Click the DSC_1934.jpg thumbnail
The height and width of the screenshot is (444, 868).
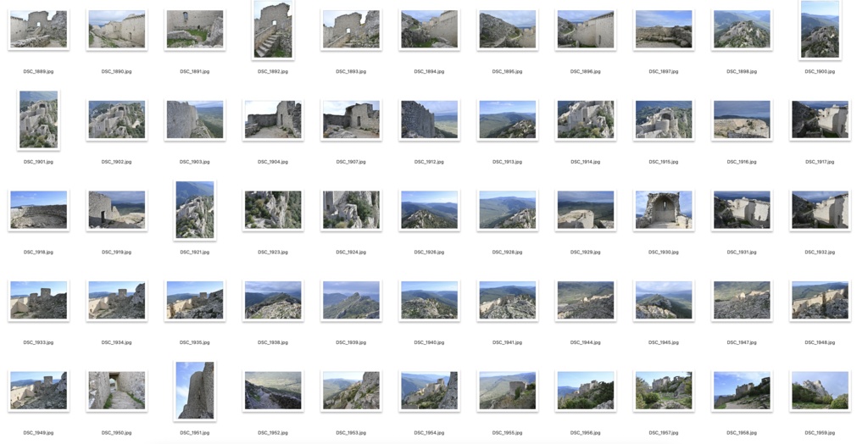[x=117, y=300]
